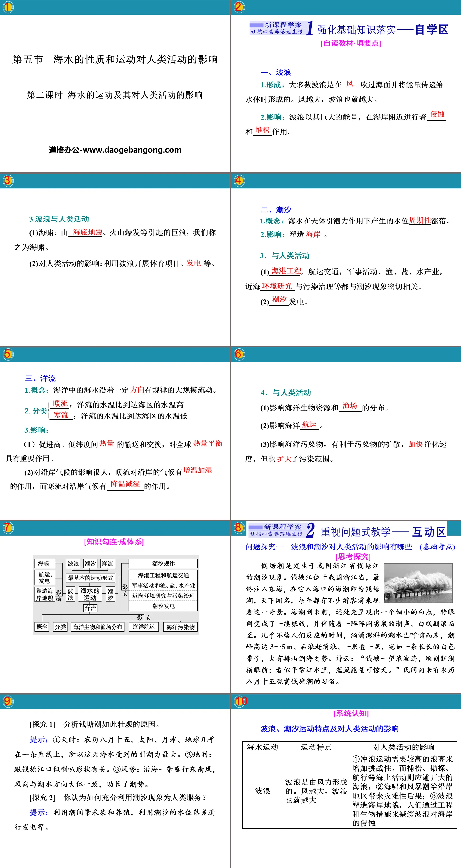Click the red answer 渔场
461x868 pixels.
tap(349, 406)
